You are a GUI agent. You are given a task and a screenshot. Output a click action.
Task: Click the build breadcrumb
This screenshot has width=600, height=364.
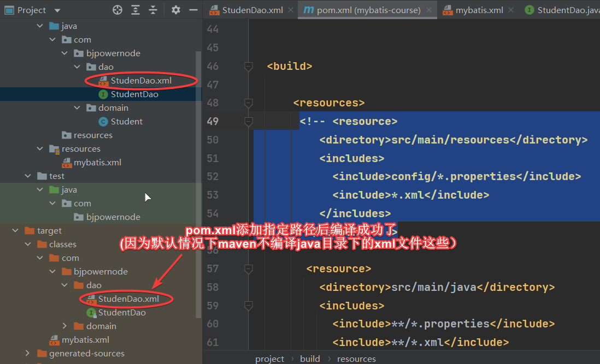pyautogui.click(x=310, y=359)
